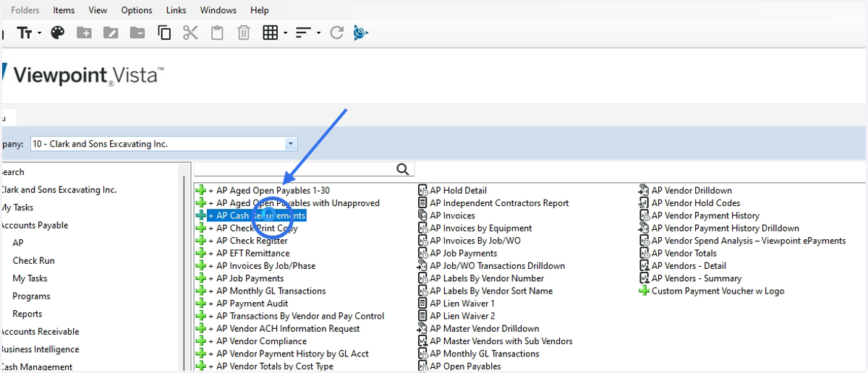The width and height of the screenshot is (868, 373).
Task: Open the font size dropdown arrow
Action: point(40,33)
